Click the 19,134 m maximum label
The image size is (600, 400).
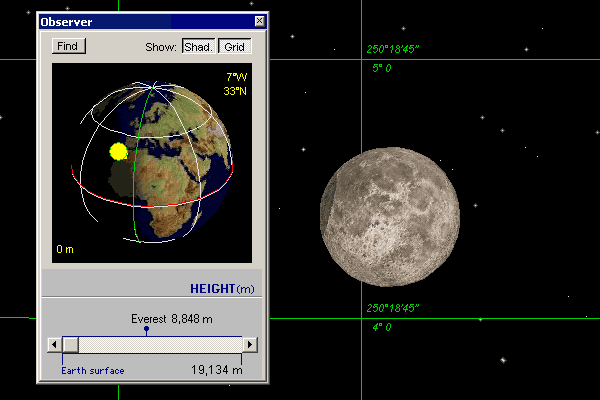coord(217,370)
